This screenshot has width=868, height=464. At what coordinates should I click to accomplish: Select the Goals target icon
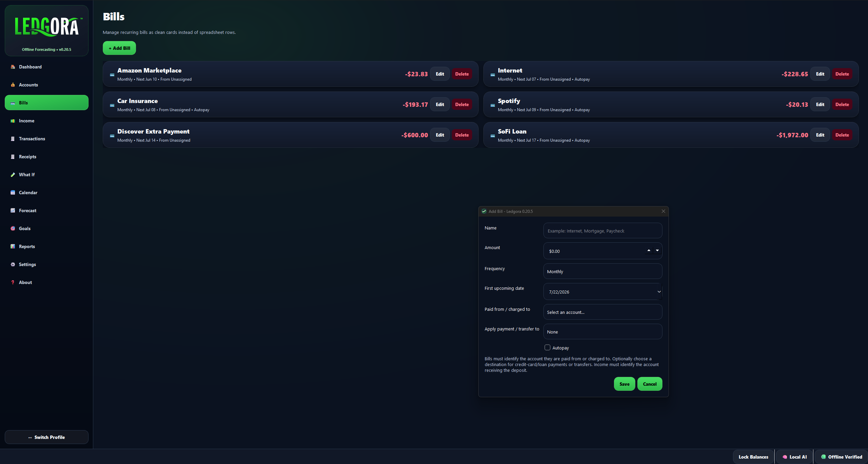(13, 228)
